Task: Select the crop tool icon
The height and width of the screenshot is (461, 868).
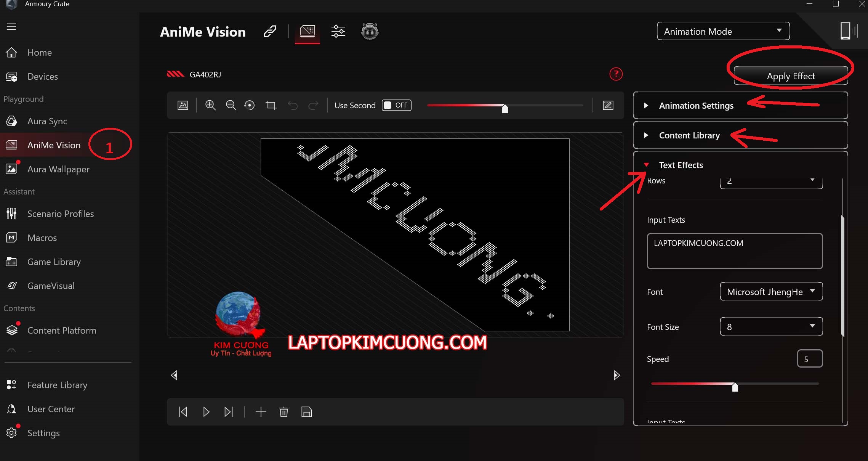Action: tap(271, 105)
